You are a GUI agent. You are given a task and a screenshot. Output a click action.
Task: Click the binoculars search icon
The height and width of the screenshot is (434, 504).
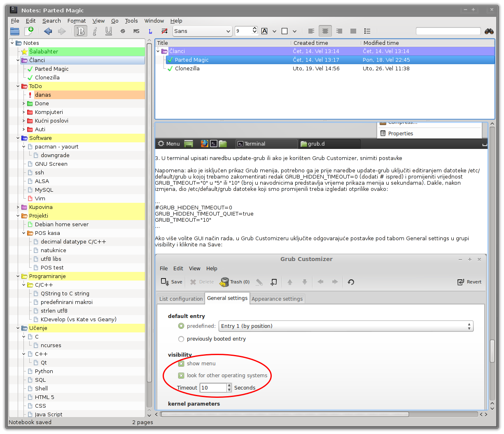click(489, 31)
